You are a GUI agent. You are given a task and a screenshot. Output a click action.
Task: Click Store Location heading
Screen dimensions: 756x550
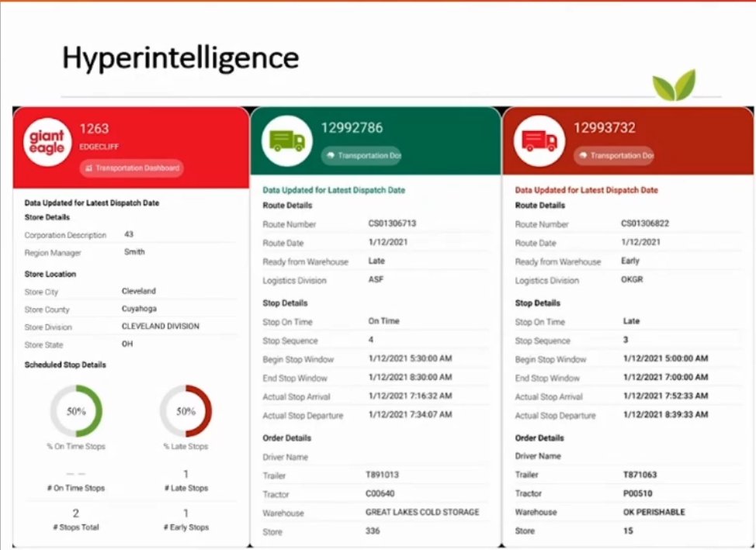click(x=50, y=274)
